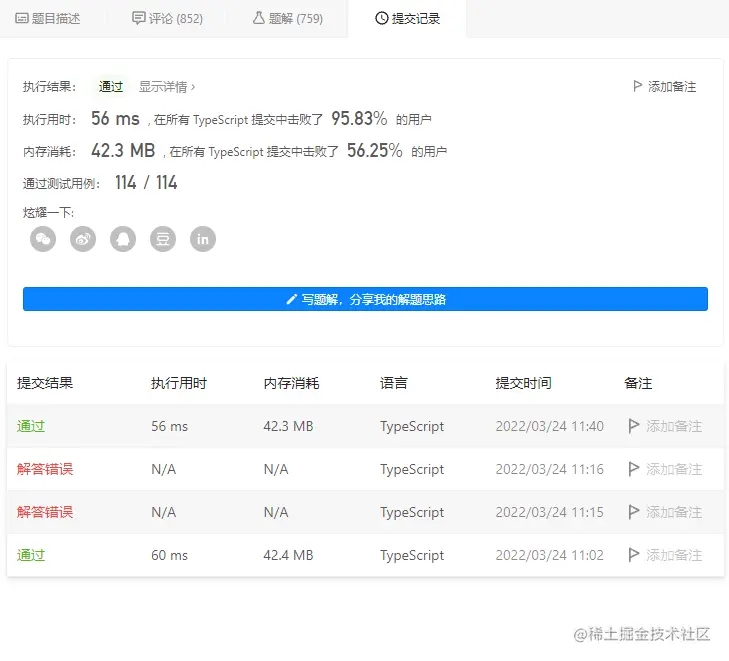Share the result via the Douban icon
729x661 pixels.
[163, 239]
